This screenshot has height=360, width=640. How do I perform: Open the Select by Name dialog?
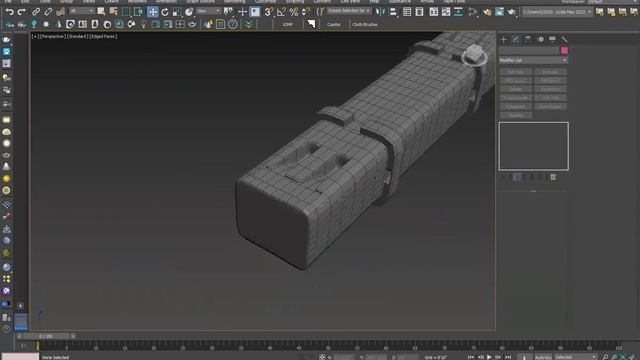[113, 12]
